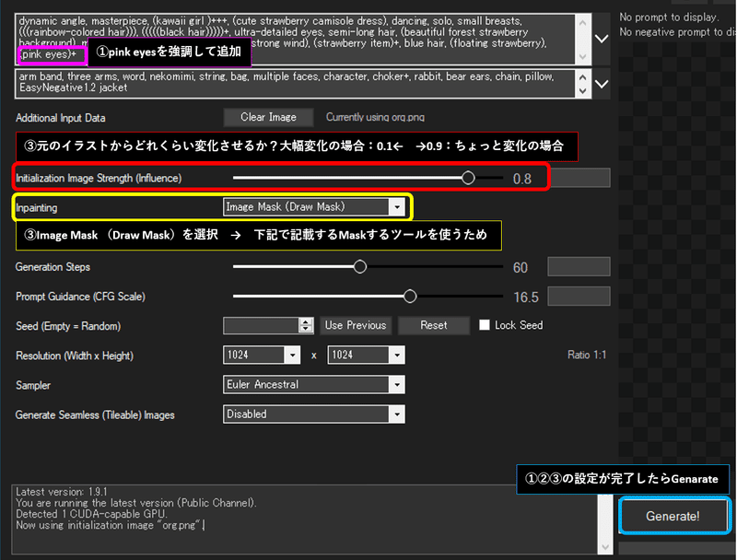Expand the negative prompt box chevron
737x560 pixels.
(x=602, y=84)
